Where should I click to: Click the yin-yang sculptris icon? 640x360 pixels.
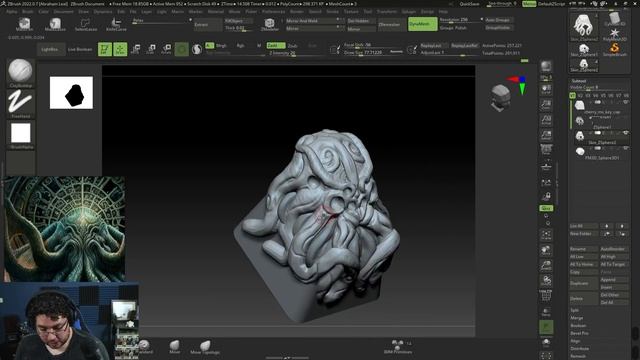197,49
